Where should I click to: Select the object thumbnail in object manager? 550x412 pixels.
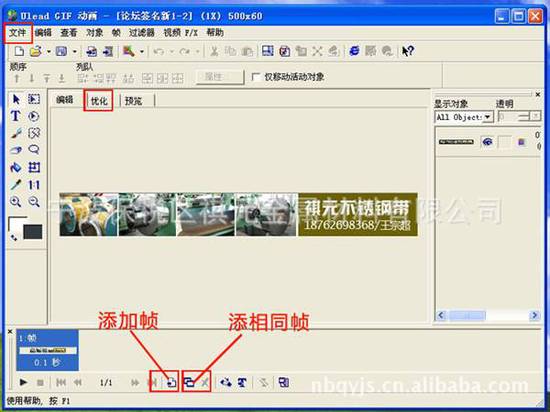pyautogui.click(x=456, y=142)
